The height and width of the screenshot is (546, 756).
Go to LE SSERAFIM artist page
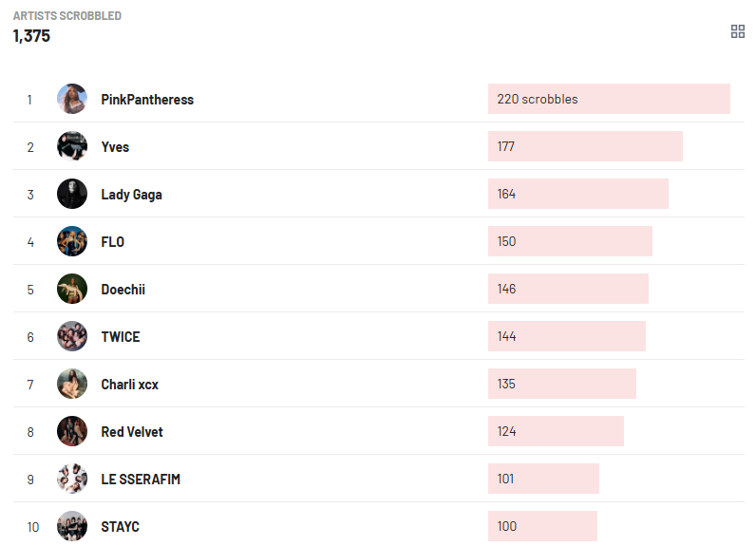click(141, 480)
